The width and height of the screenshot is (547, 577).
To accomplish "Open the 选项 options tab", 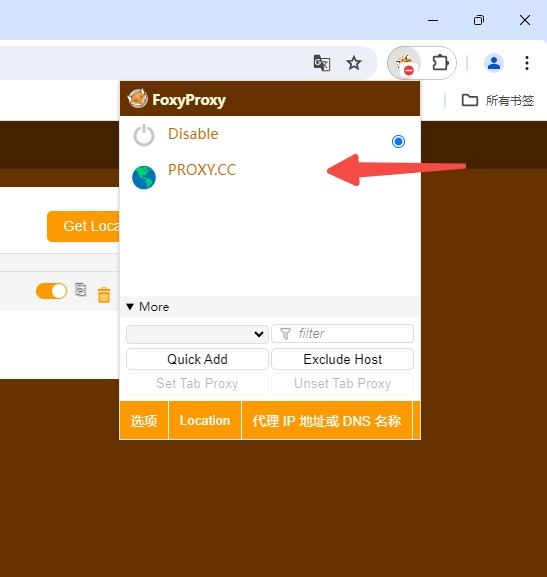I will point(144,420).
